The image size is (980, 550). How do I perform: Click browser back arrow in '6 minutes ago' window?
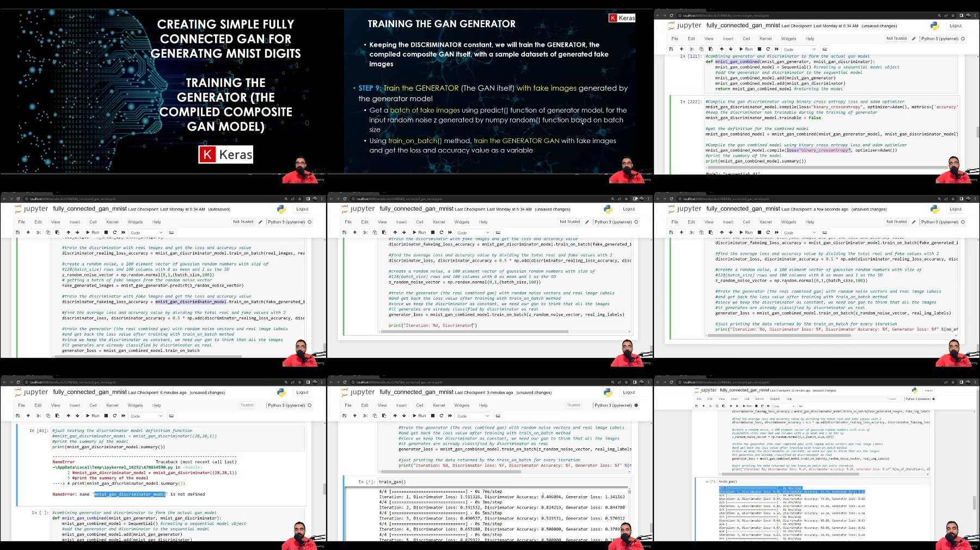(x=4, y=382)
